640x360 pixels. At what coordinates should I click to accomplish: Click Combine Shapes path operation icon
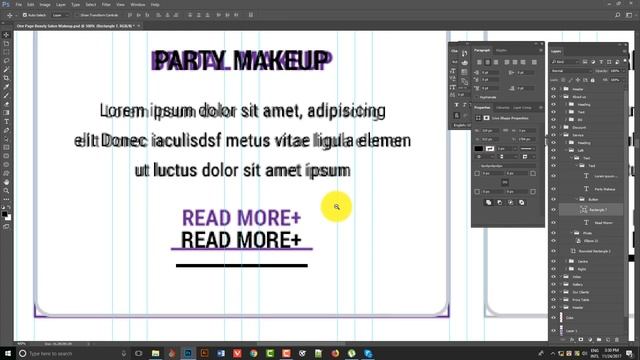489,202
